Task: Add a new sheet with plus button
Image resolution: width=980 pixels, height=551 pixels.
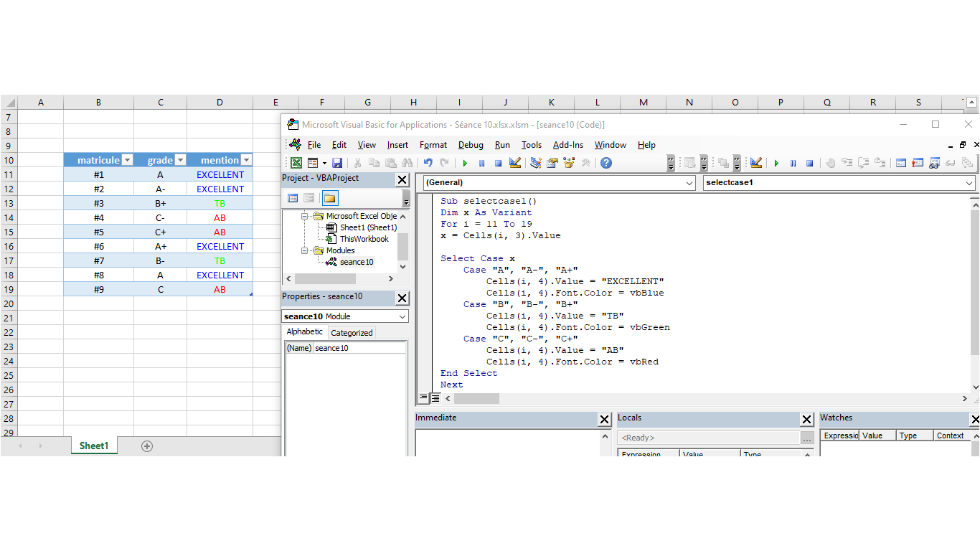Action: point(147,446)
